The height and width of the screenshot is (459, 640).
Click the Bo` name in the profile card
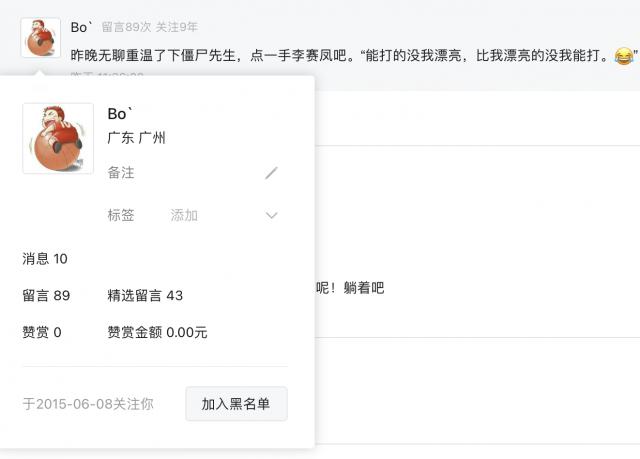pyautogui.click(x=119, y=114)
